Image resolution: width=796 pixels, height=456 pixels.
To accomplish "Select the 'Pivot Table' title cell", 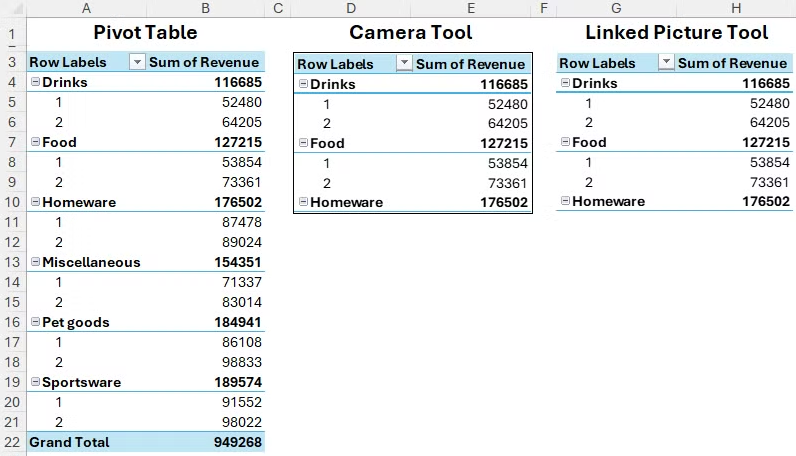I will tap(146, 32).
